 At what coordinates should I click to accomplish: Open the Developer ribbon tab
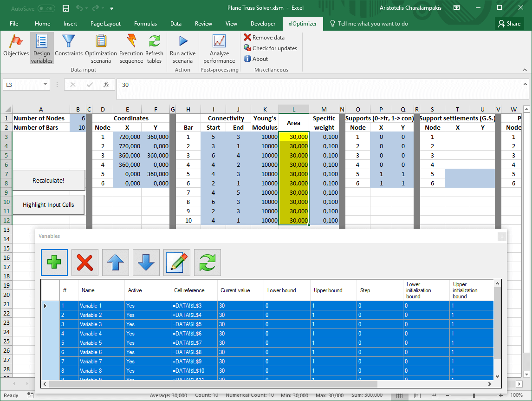click(263, 24)
